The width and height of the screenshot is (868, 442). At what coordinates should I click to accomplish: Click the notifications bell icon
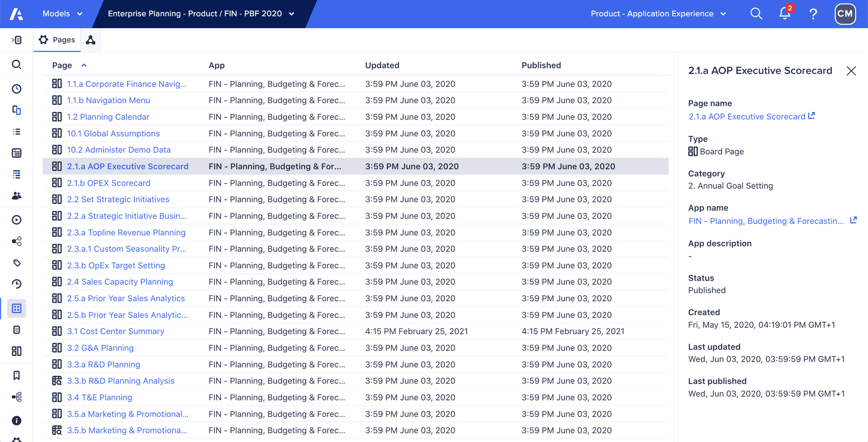pos(784,13)
